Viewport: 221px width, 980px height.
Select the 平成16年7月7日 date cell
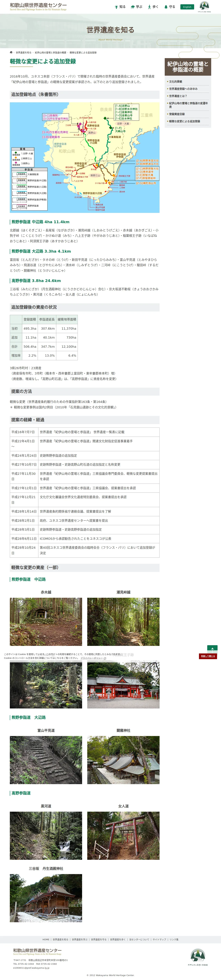tap(24, 432)
